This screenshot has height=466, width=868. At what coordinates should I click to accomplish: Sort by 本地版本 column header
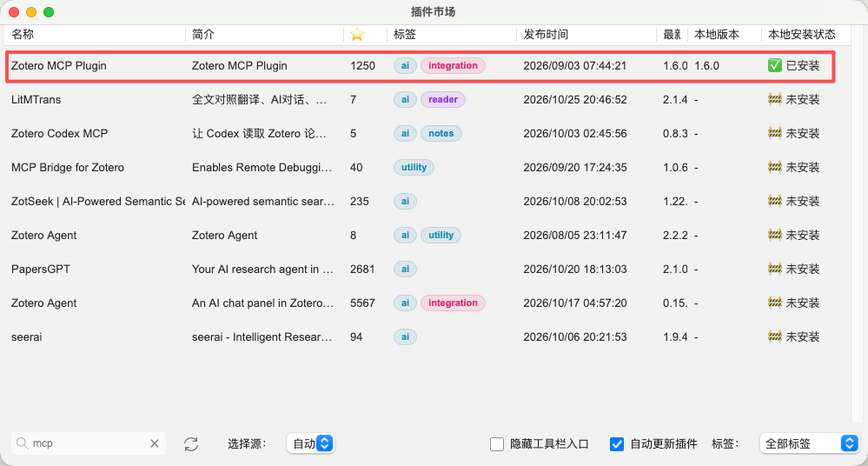[717, 35]
